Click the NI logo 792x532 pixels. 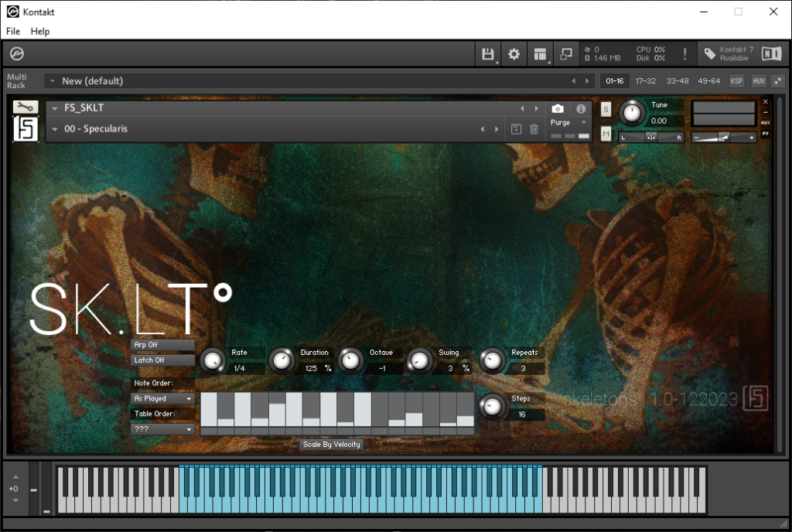click(772, 53)
